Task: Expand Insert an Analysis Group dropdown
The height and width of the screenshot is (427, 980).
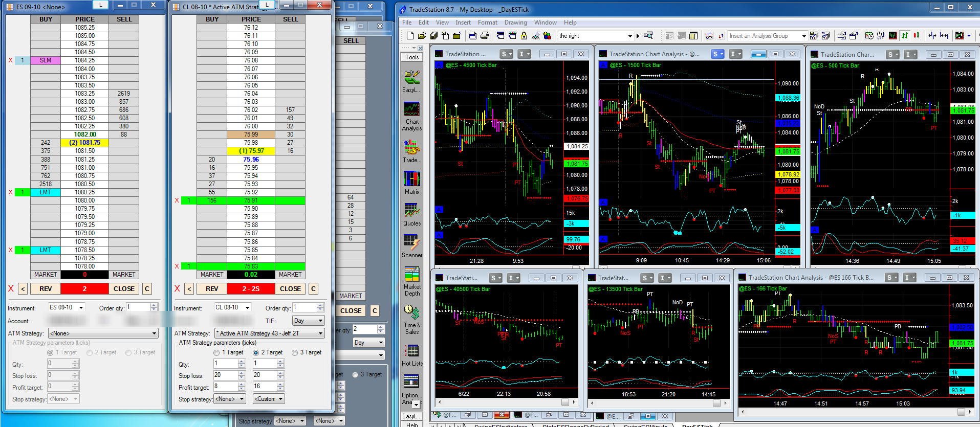Action: point(804,36)
